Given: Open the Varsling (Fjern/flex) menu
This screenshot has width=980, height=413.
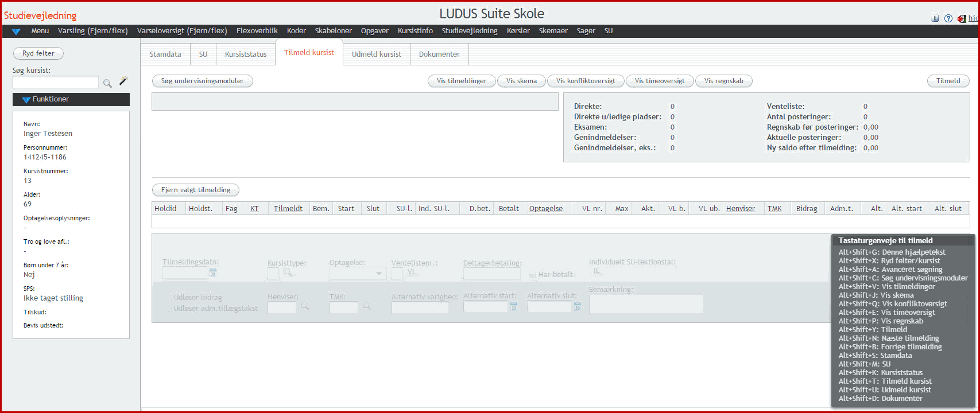Looking at the screenshot, I should pos(93,31).
